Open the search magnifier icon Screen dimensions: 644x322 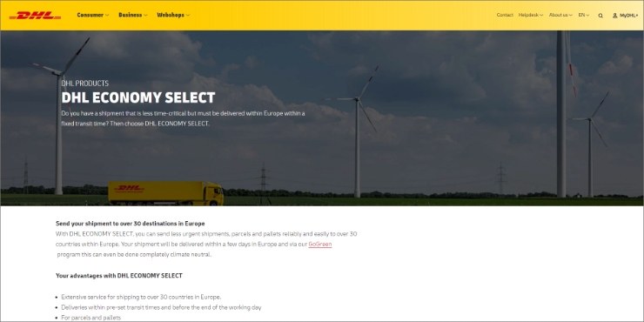click(600, 16)
